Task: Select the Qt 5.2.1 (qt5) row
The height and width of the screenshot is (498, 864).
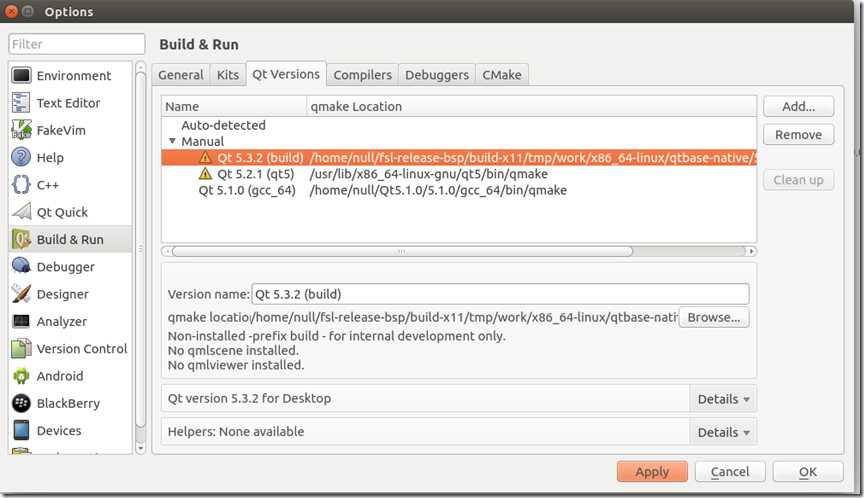Action: [x=459, y=174]
